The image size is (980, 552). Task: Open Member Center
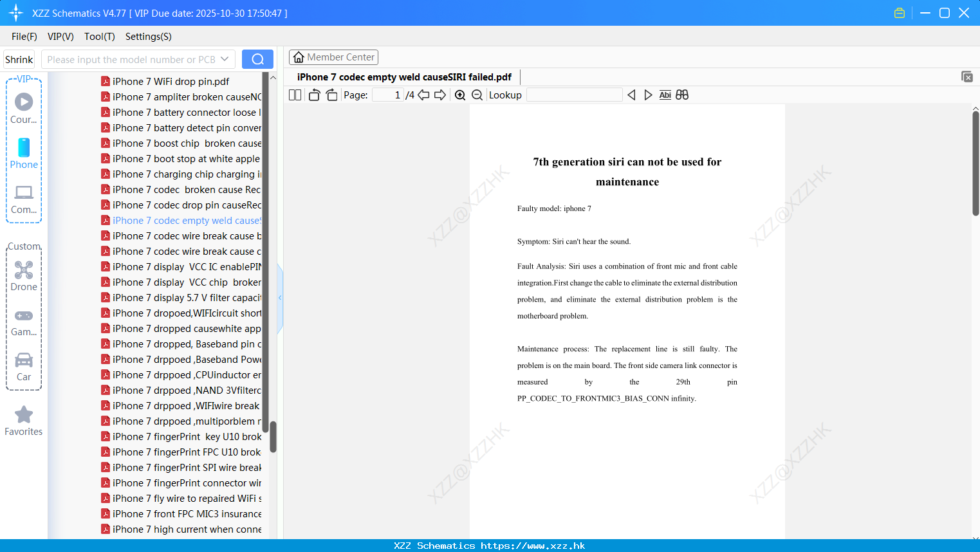point(333,57)
